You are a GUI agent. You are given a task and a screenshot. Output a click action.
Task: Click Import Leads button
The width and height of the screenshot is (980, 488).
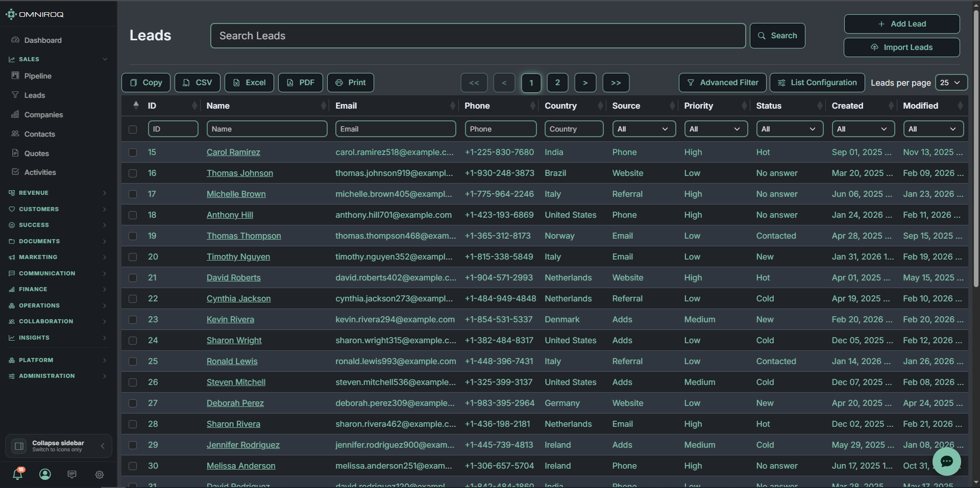click(902, 47)
